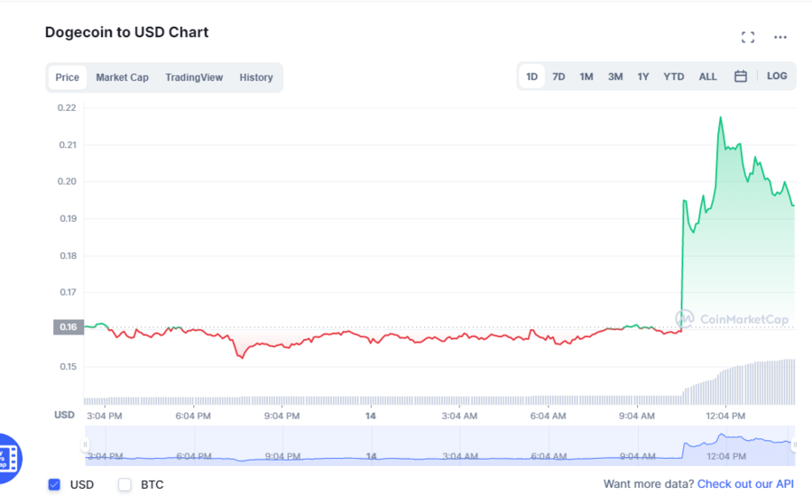This screenshot has height=504, width=812.
Task: Click the left handle of range selector
Action: tap(85, 444)
